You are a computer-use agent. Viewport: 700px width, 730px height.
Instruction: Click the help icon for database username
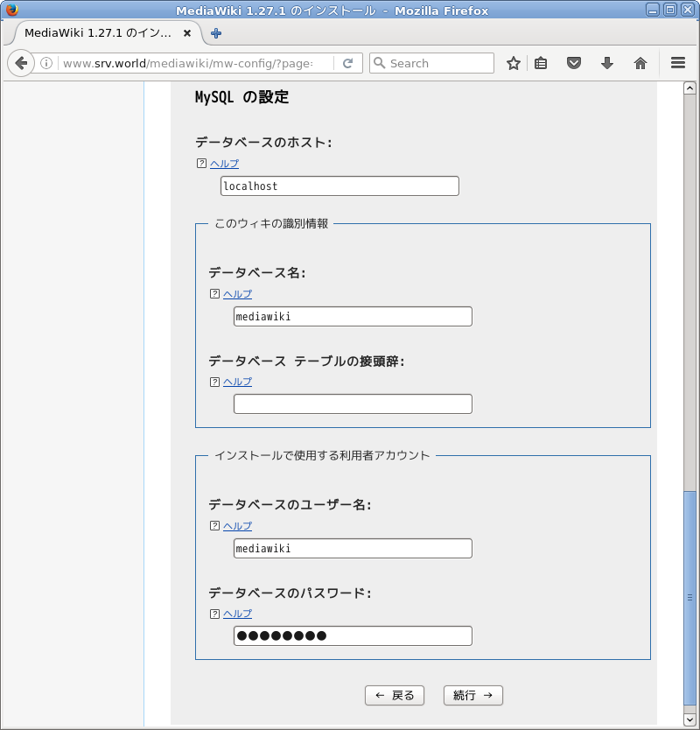click(214, 526)
